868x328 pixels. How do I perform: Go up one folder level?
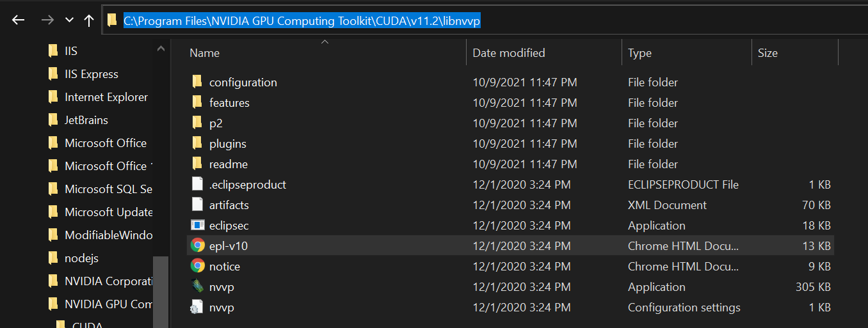tap(89, 20)
